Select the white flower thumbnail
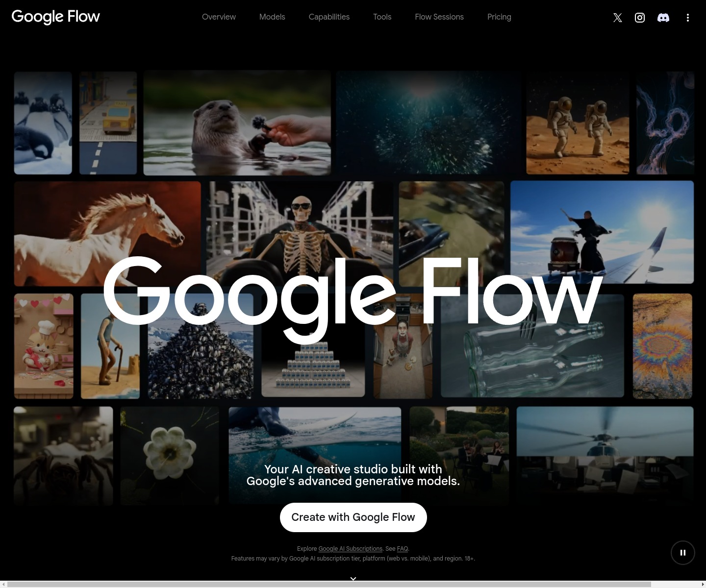Viewport: 706px width, 588px height. 170,456
